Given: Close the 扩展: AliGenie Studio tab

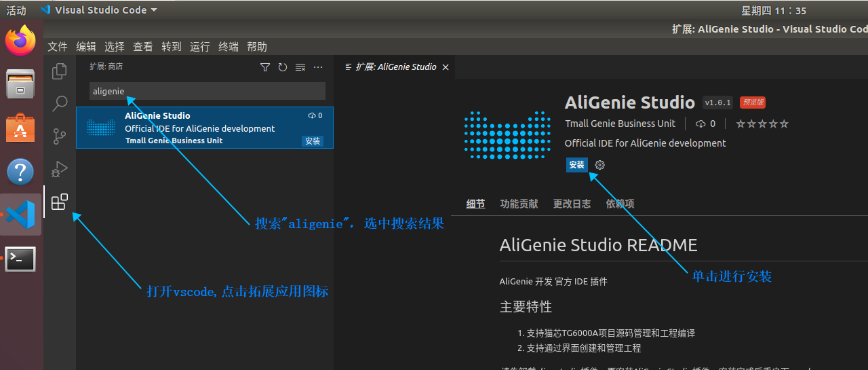Looking at the screenshot, I should [446, 67].
